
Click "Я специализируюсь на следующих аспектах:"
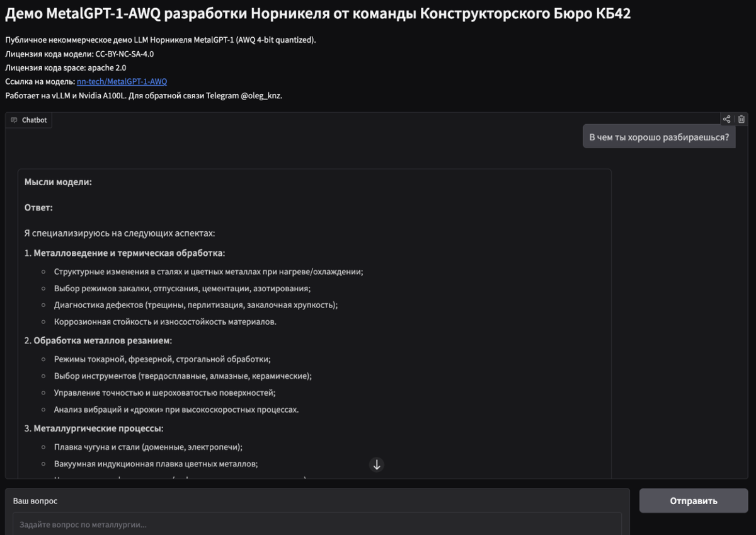(x=120, y=233)
